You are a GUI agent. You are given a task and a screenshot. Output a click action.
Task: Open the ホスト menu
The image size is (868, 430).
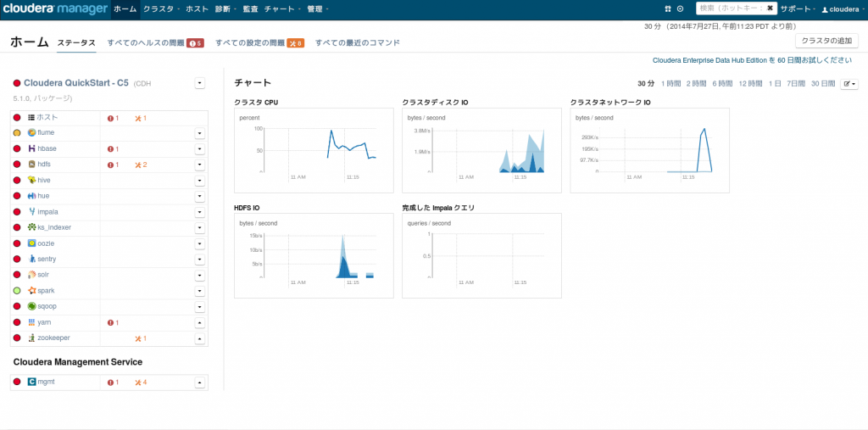(x=197, y=8)
